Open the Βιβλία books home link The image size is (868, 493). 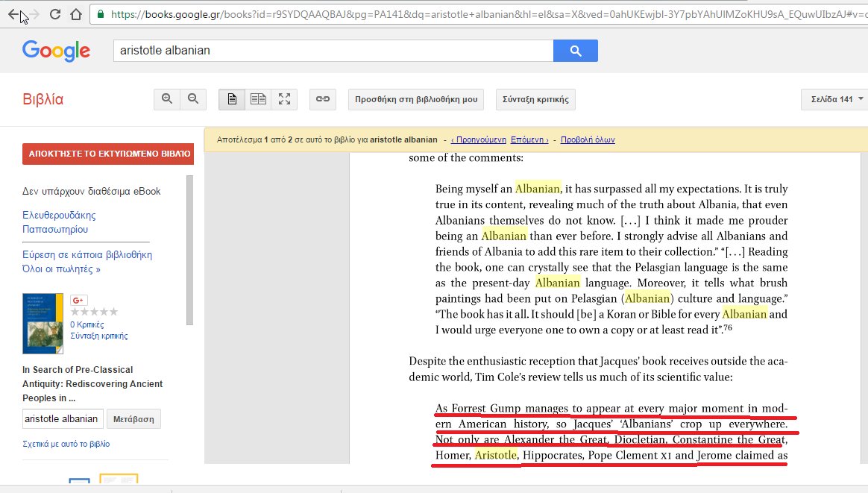point(43,100)
